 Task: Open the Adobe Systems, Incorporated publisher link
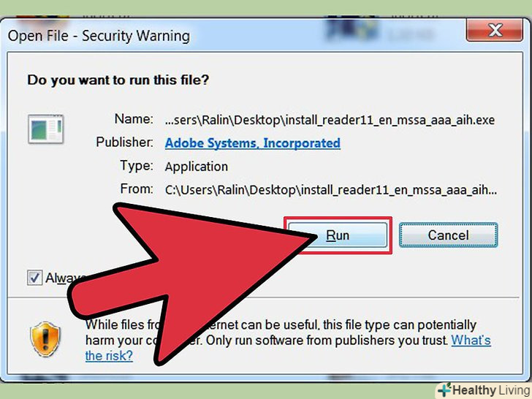(252, 143)
